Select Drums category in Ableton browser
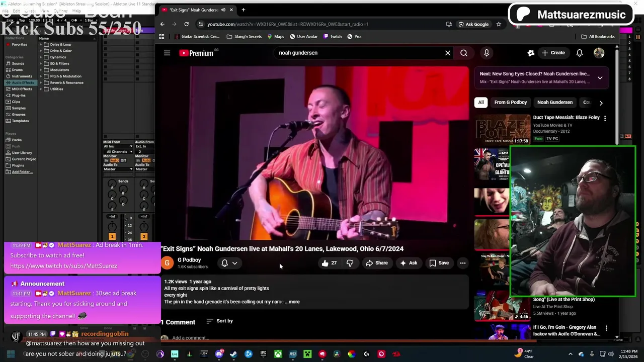The width and height of the screenshot is (644, 362). (x=17, y=70)
